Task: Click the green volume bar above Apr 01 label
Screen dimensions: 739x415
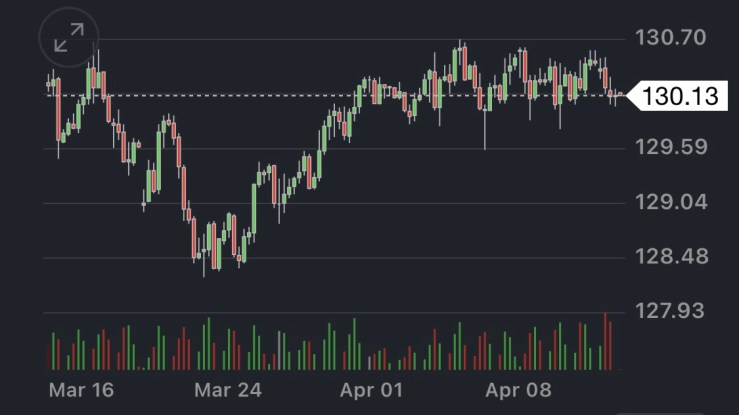Action: tap(355, 344)
